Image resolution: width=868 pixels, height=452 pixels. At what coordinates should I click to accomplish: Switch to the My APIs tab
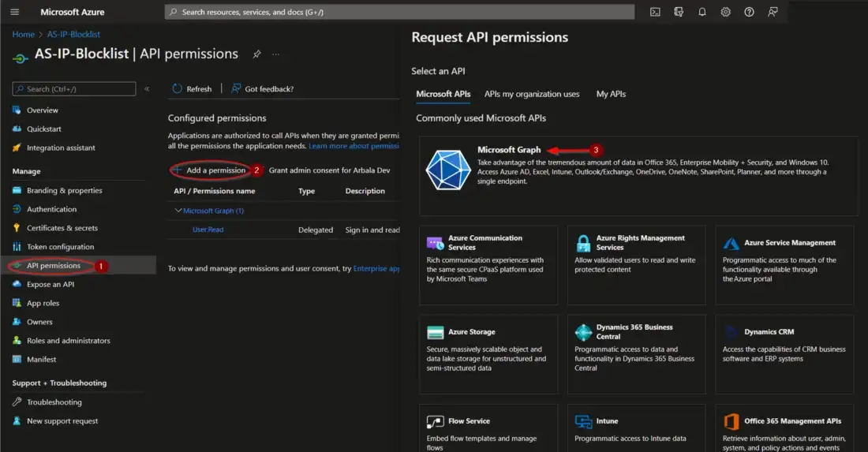(611, 94)
